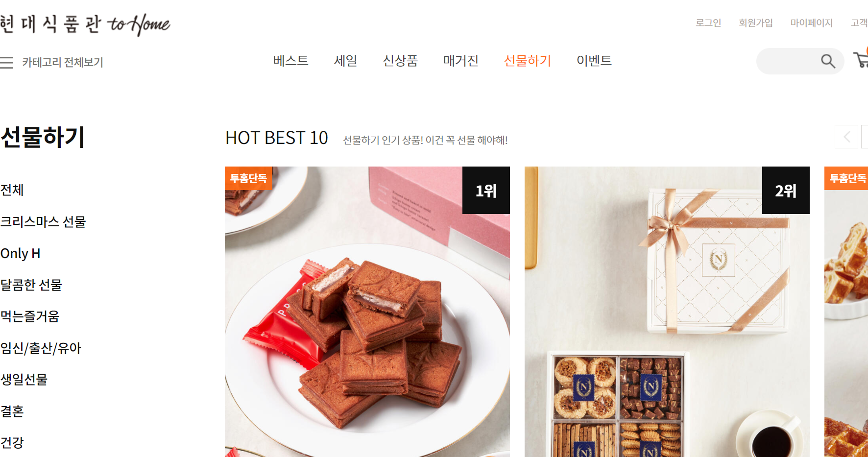Click the 현대식품관 to Home logo
Image resolution: width=868 pixels, height=457 pixels.
85,24
